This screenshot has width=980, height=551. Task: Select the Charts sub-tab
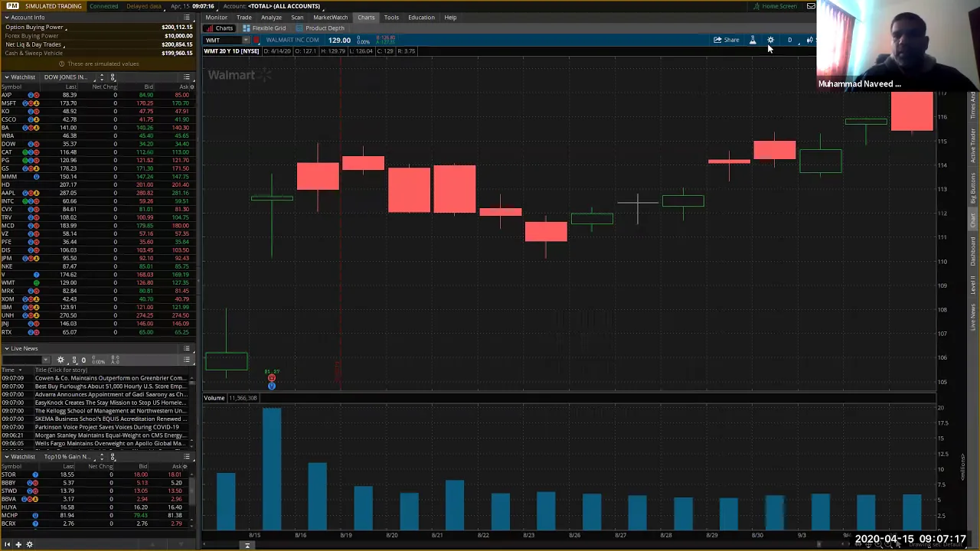tap(220, 28)
